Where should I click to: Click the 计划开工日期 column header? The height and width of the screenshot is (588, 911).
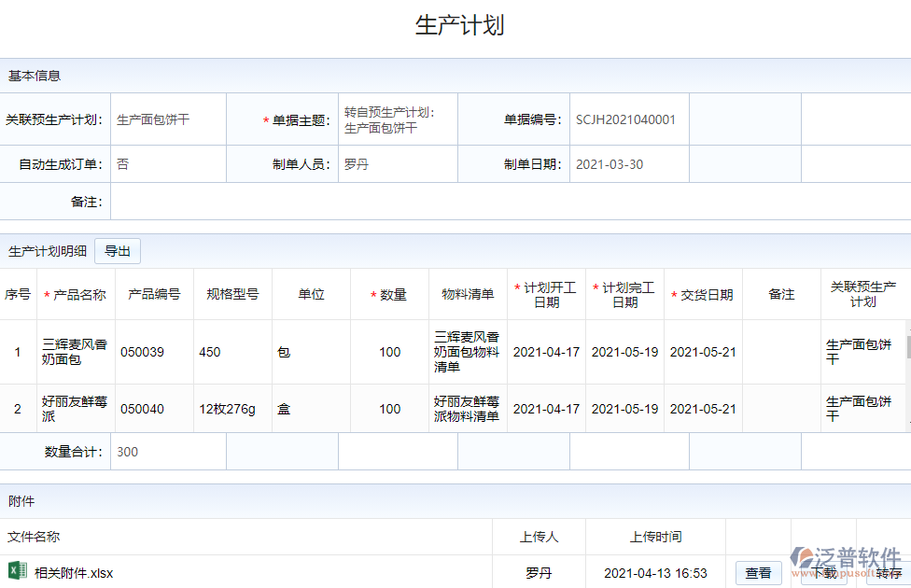point(546,295)
